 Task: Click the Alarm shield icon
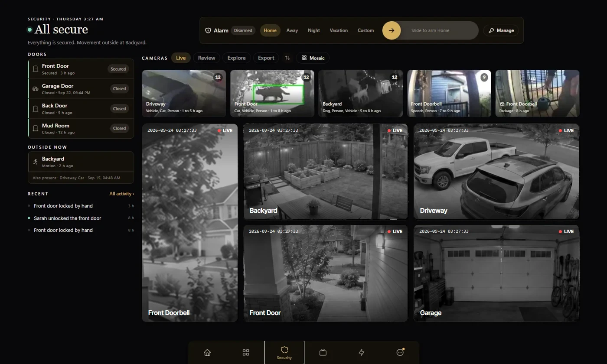coord(208,30)
